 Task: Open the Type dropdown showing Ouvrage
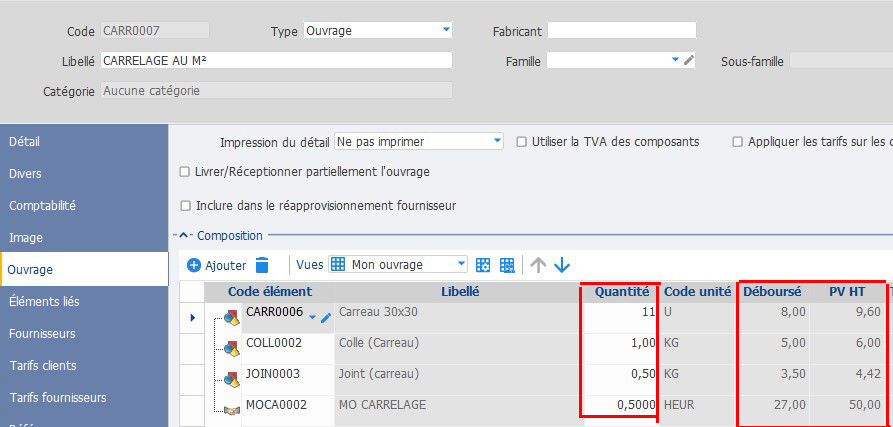point(446,31)
